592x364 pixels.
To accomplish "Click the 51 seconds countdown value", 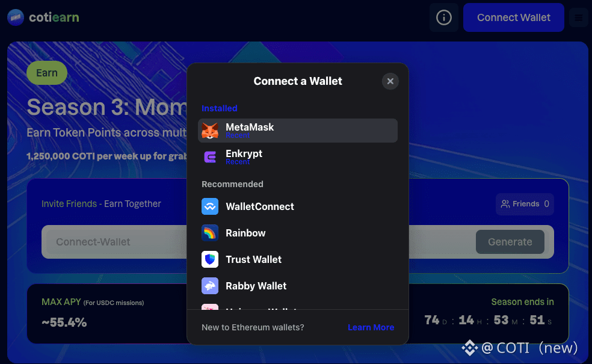I will [x=537, y=320].
